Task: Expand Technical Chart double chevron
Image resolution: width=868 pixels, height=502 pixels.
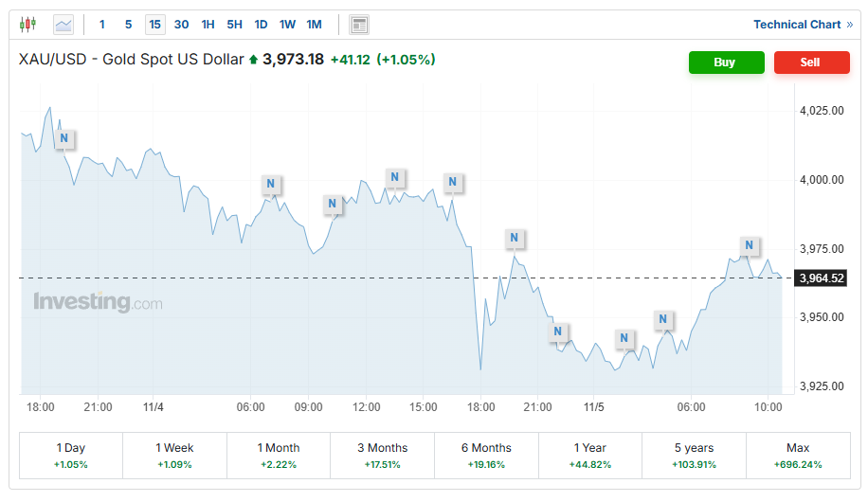Action: pyautogui.click(x=849, y=25)
